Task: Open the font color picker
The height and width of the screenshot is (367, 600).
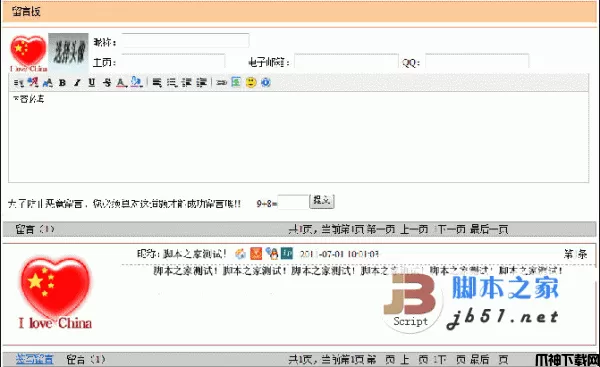Action: [x=121, y=82]
